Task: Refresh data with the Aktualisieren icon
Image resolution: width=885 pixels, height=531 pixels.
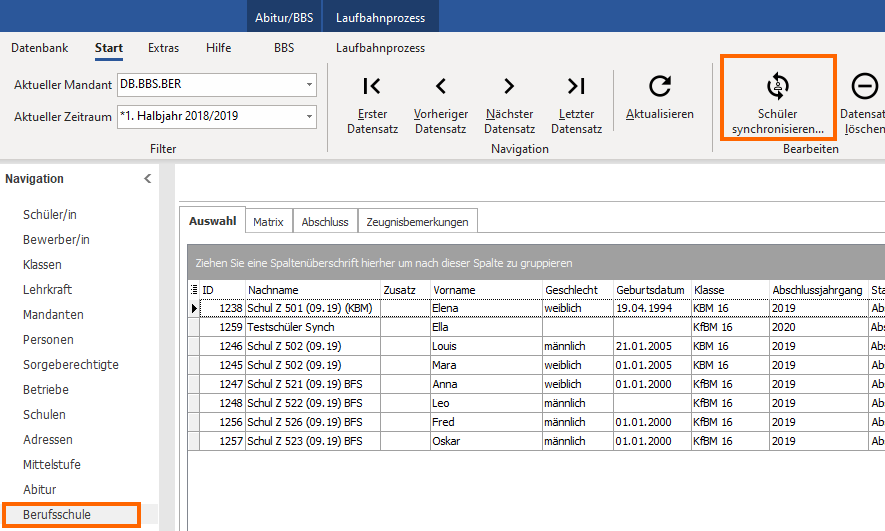Action: (659, 86)
